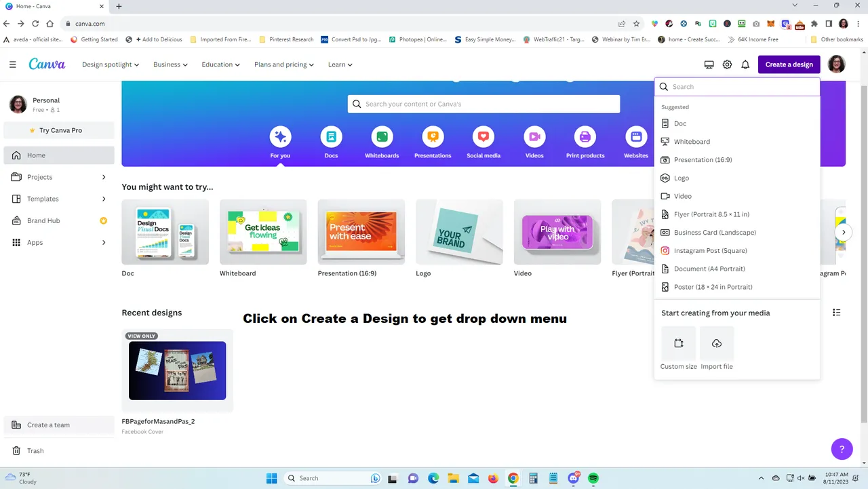
Task: Open the Trash in sidebar
Action: click(x=58, y=450)
